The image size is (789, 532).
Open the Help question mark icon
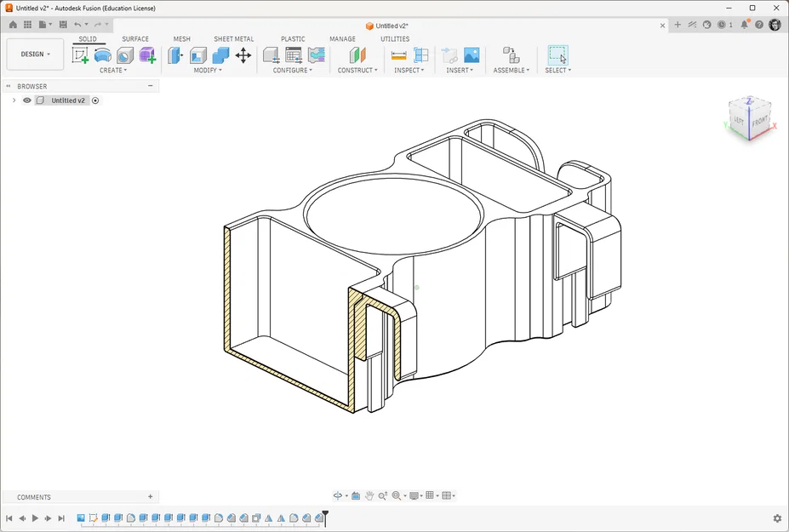[x=759, y=25]
